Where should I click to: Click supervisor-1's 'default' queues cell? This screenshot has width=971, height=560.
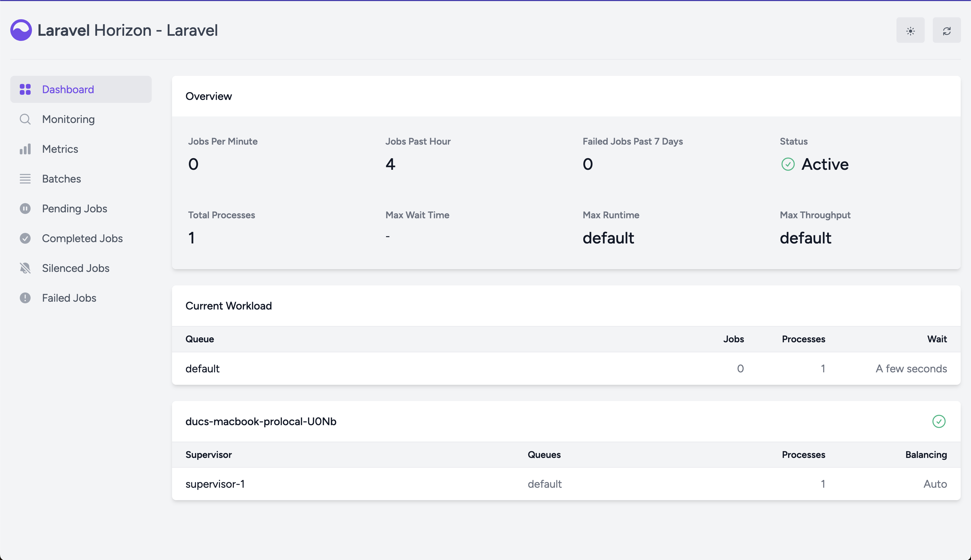tap(544, 484)
